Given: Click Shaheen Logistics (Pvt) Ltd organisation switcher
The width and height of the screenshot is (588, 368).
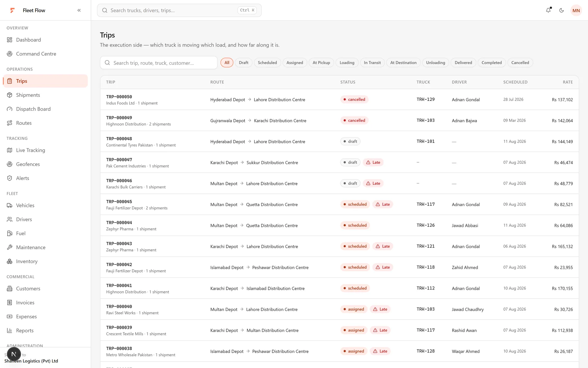Looking at the screenshot, I should (31, 361).
